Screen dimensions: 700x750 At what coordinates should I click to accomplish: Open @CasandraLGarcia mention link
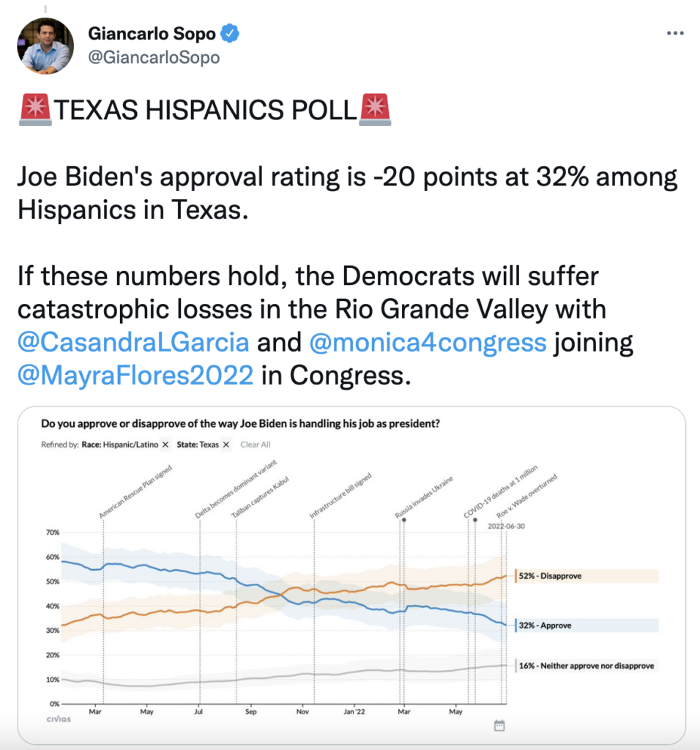[x=134, y=342]
